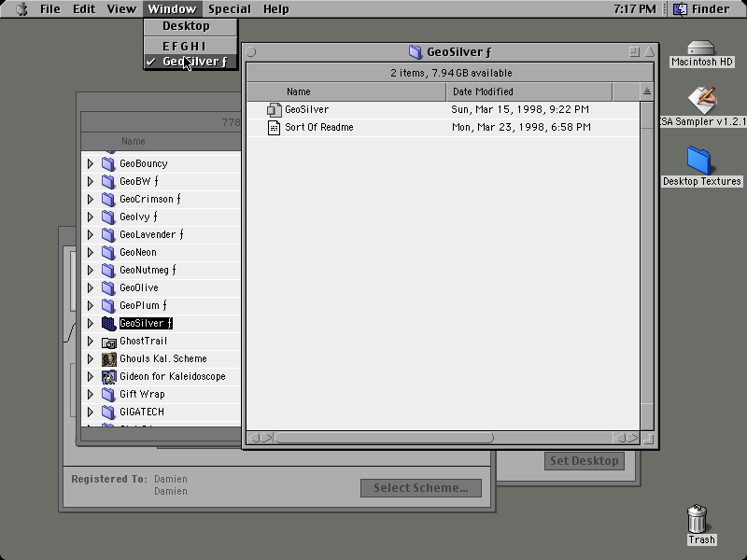Expand Gideon for Kaleidoscope item
Screen dimensions: 747x560
pyautogui.click(x=90, y=376)
